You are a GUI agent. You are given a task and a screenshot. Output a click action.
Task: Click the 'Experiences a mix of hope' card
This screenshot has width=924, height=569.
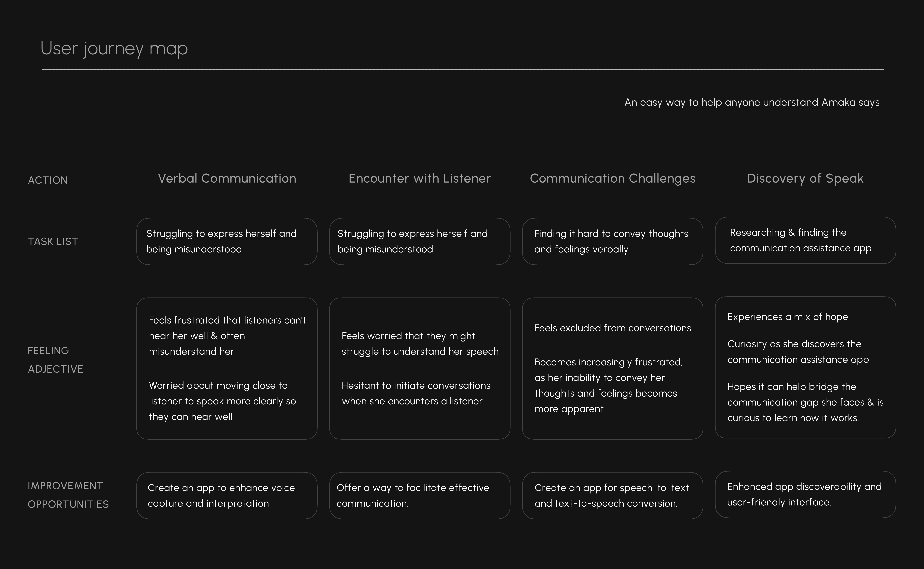click(805, 367)
